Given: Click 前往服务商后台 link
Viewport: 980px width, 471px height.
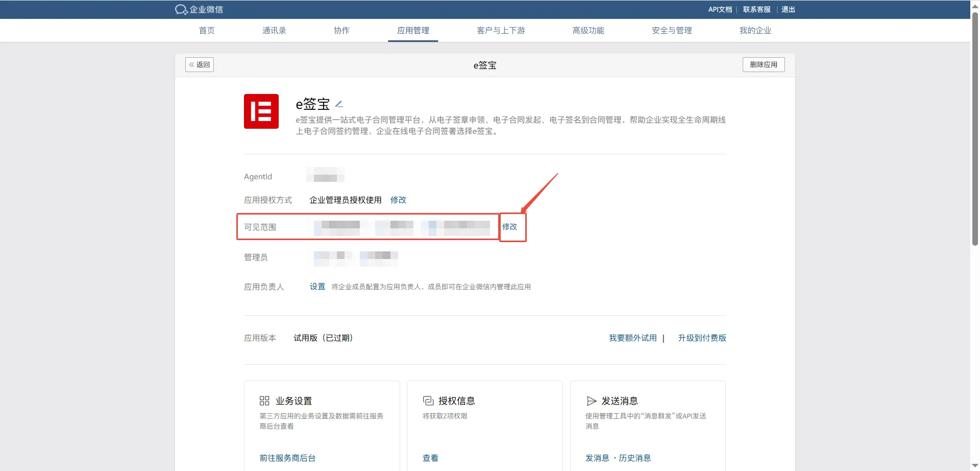Looking at the screenshot, I should (x=287, y=458).
